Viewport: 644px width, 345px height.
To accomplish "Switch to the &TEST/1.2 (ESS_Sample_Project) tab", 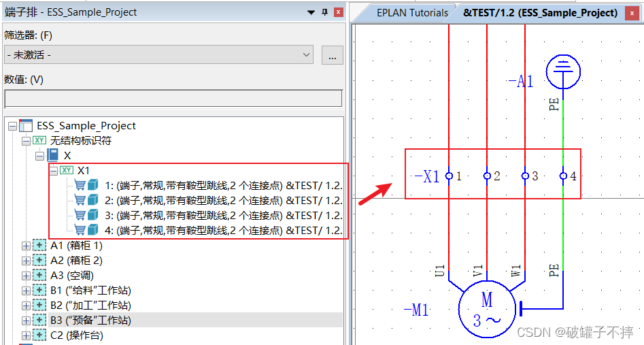I will coord(540,13).
